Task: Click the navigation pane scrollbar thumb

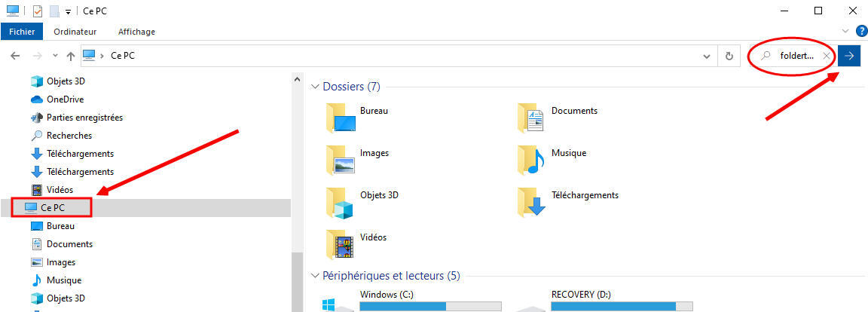Action: 298,282
